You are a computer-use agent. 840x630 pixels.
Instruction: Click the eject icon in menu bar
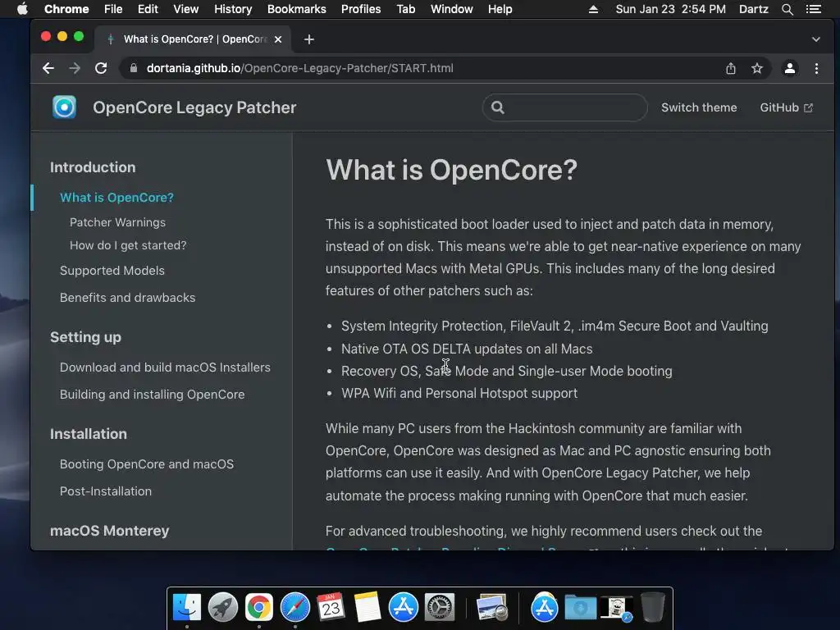(x=593, y=9)
